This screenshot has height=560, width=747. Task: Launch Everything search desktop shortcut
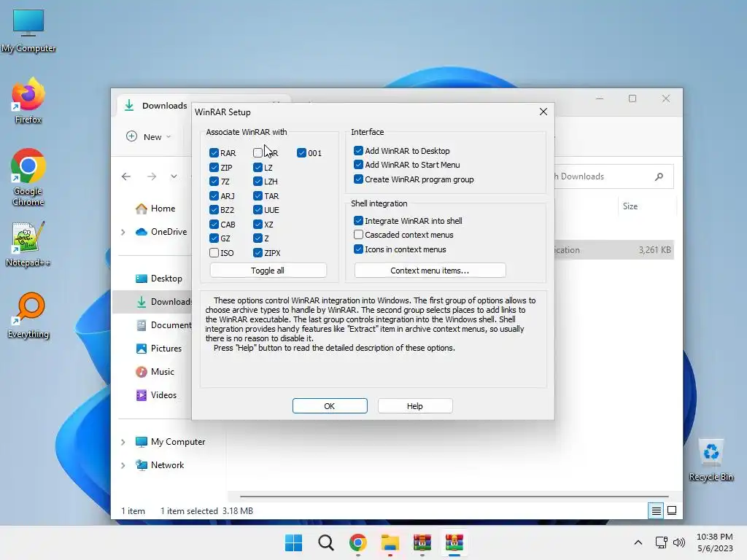[x=28, y=315]
